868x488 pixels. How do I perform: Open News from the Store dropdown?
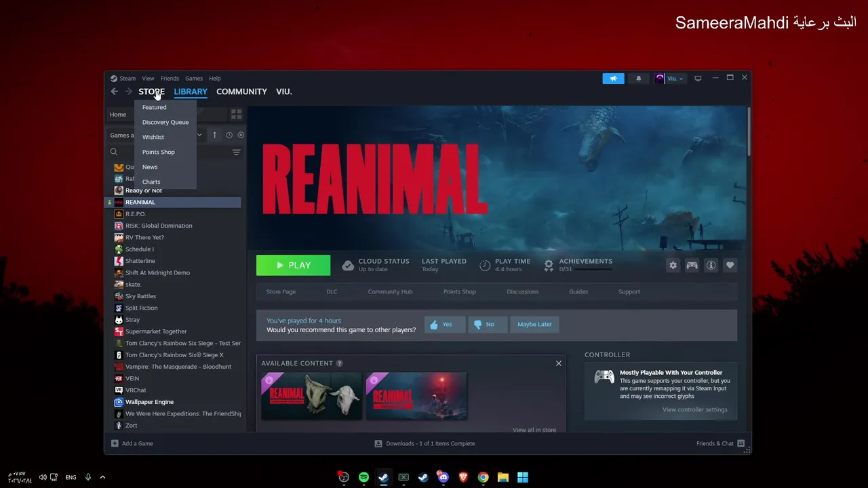(x=150, y=167)
